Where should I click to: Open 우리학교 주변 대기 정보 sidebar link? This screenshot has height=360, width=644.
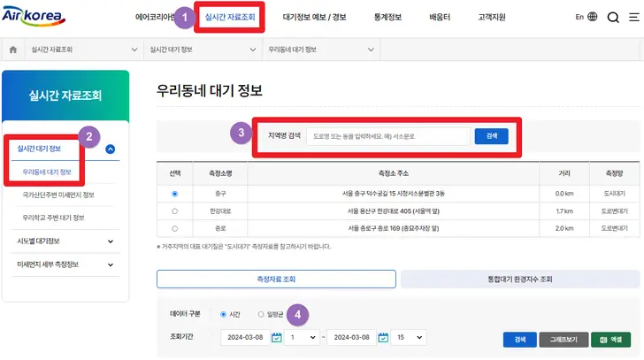pos(53,218)
